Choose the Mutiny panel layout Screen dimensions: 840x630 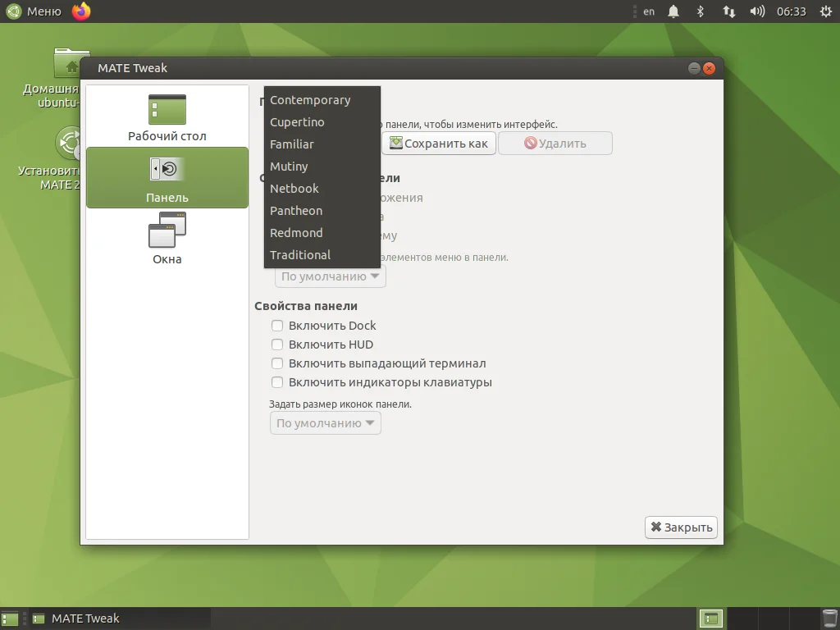click(322, 167)
